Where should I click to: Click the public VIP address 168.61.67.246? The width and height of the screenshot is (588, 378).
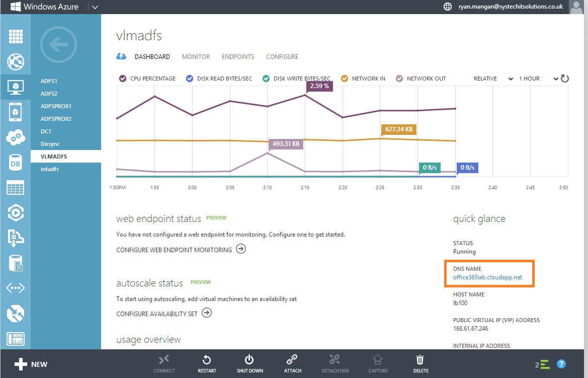click(x=471, y=329)
